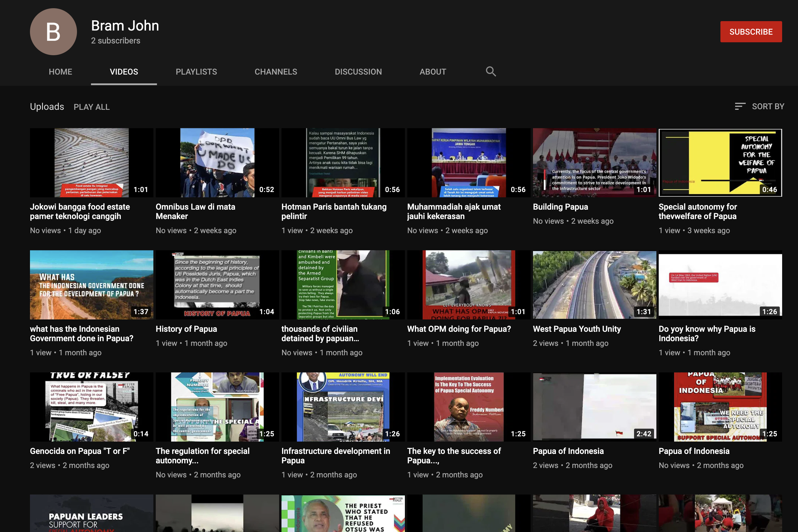Click 'thousands of civilian detained by papuan...' title
The height and width of the screenshot is (532, 798).
(x=320, y=334)
